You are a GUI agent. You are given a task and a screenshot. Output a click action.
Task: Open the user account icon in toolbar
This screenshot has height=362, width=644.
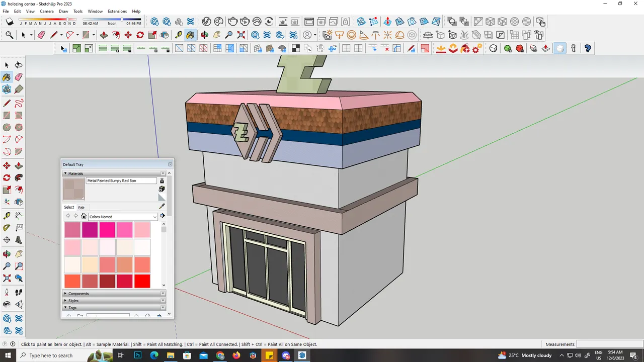pyautogui.click(x=307, y=35)
